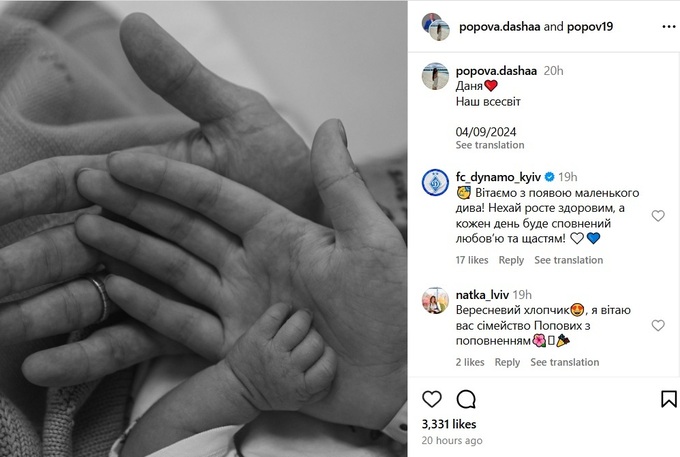Like the natka_lviv comment

[658, 325]
